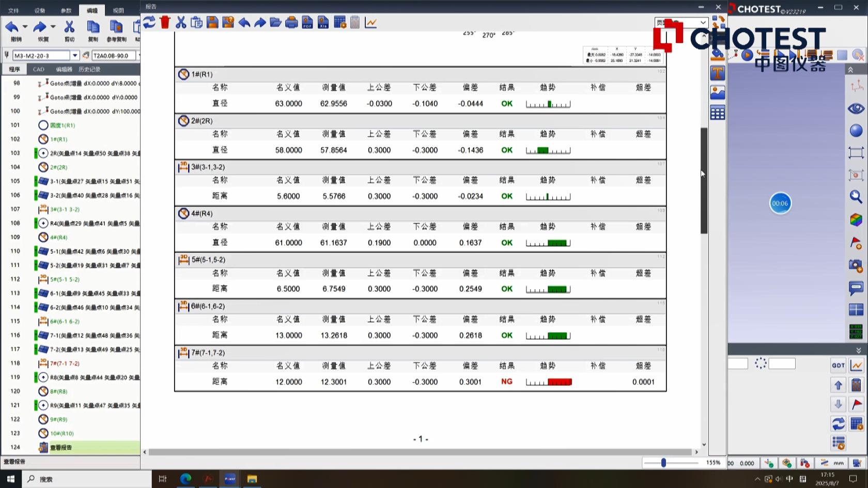Adjust the report zoom slider handle

coord(663,463)
